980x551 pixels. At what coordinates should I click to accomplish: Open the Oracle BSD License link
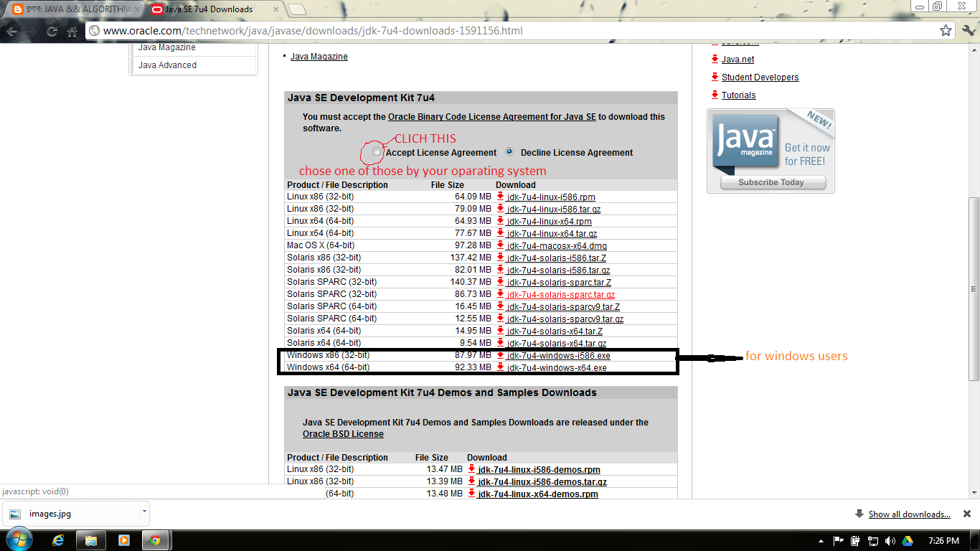[343, 434]
